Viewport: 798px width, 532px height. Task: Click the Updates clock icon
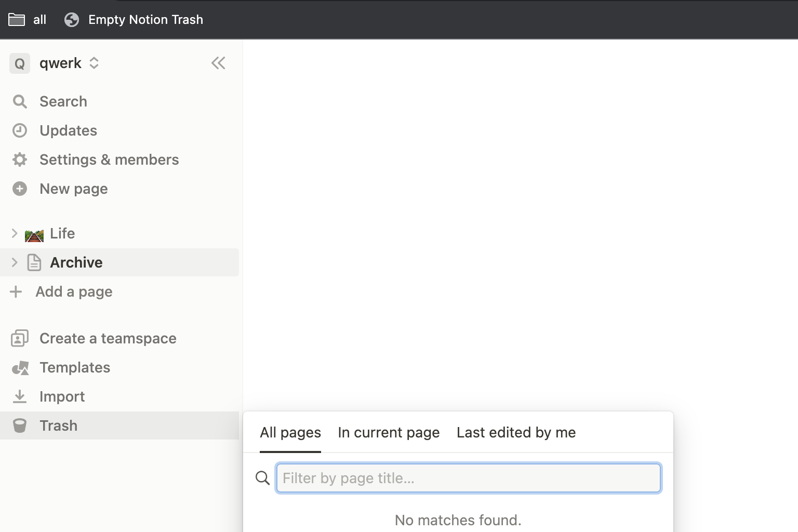pyautogui.click(x=20, y=130)
